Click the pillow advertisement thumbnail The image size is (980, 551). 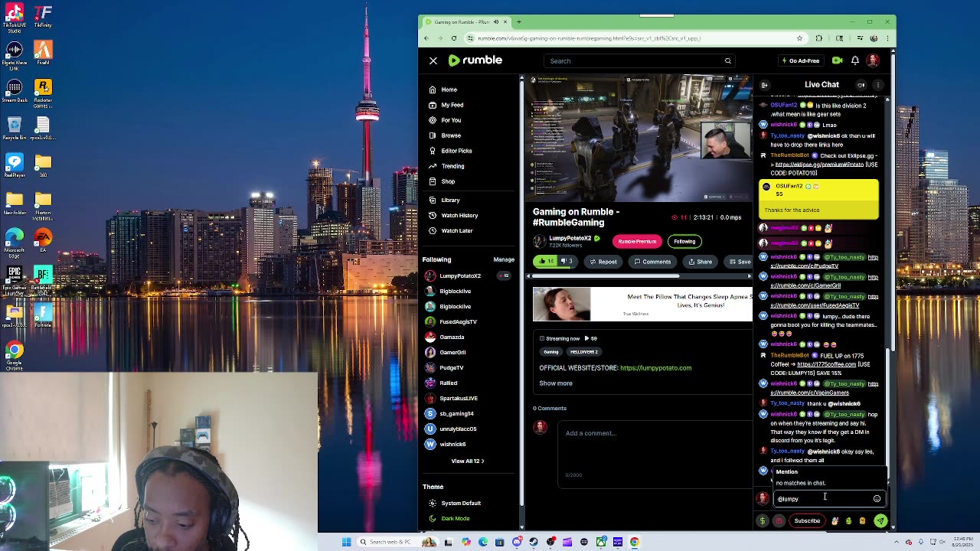tap(562, 304)
